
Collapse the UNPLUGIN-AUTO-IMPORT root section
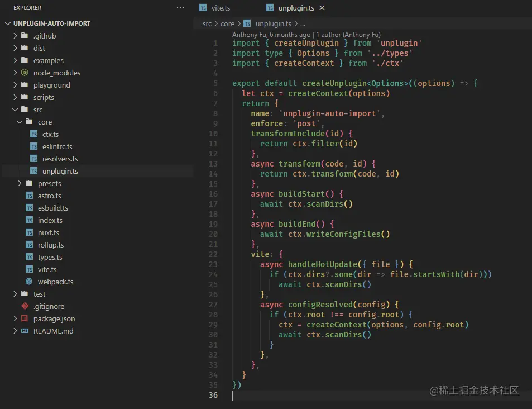(8, 23)
